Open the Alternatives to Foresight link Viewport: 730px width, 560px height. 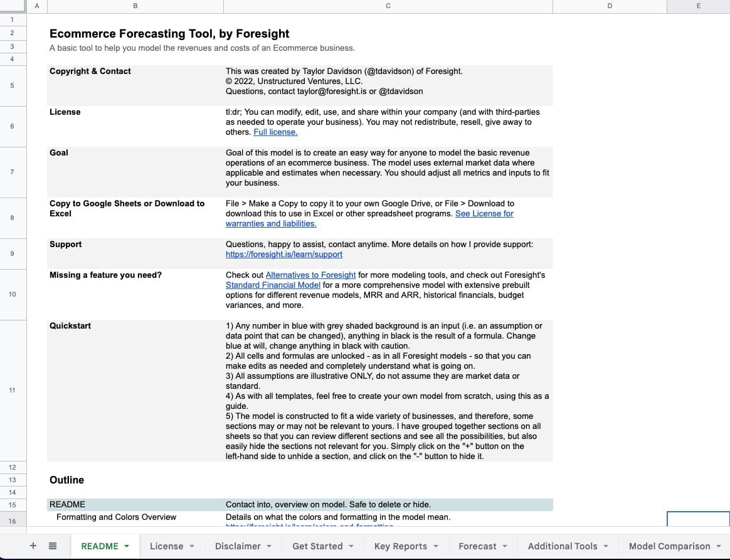310,275
